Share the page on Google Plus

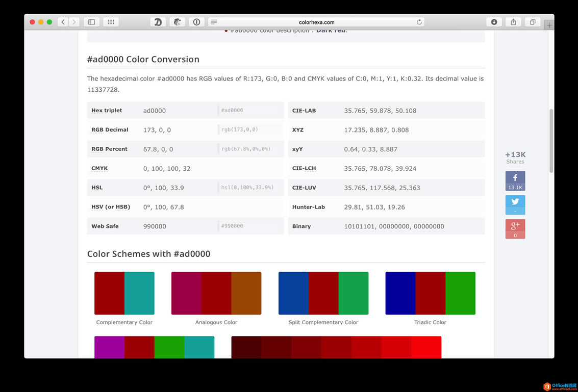coord(515,228)
